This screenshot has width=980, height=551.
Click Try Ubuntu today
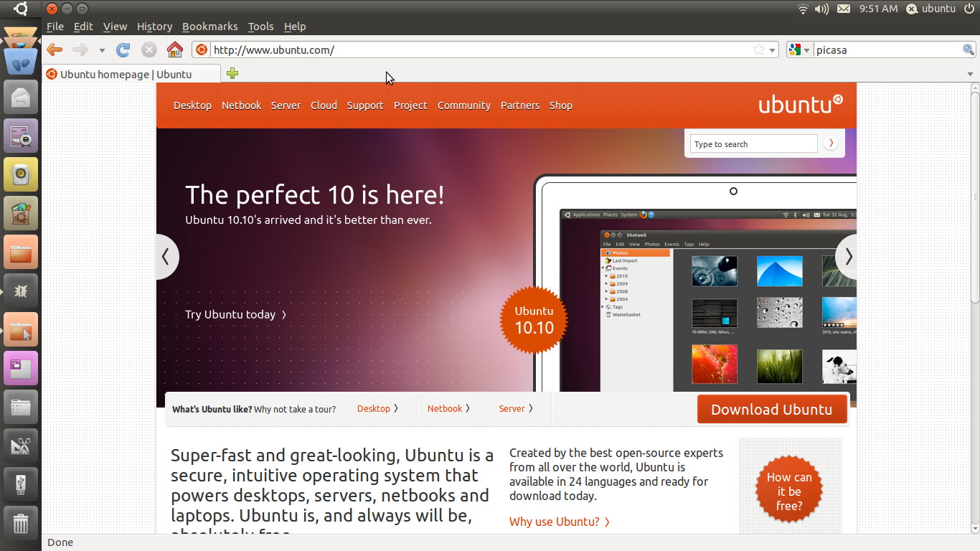point(231,314)
